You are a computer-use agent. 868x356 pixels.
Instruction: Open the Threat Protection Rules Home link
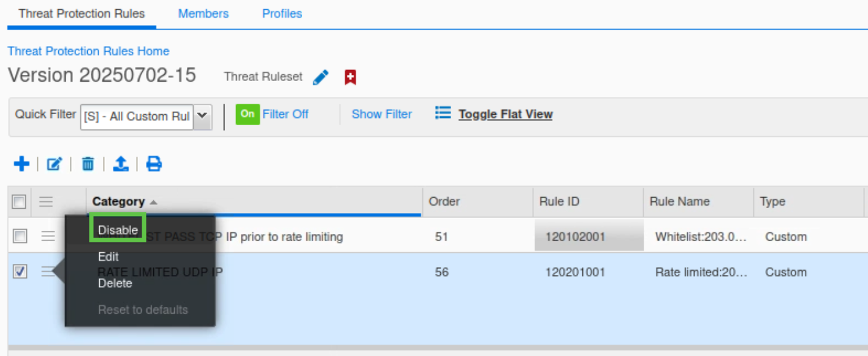tap(88, 51)
